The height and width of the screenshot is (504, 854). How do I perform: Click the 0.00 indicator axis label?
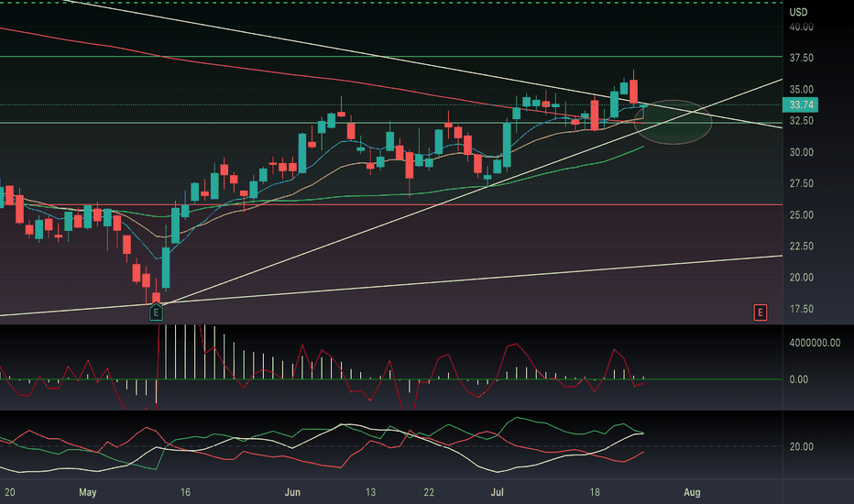point(798,379)
